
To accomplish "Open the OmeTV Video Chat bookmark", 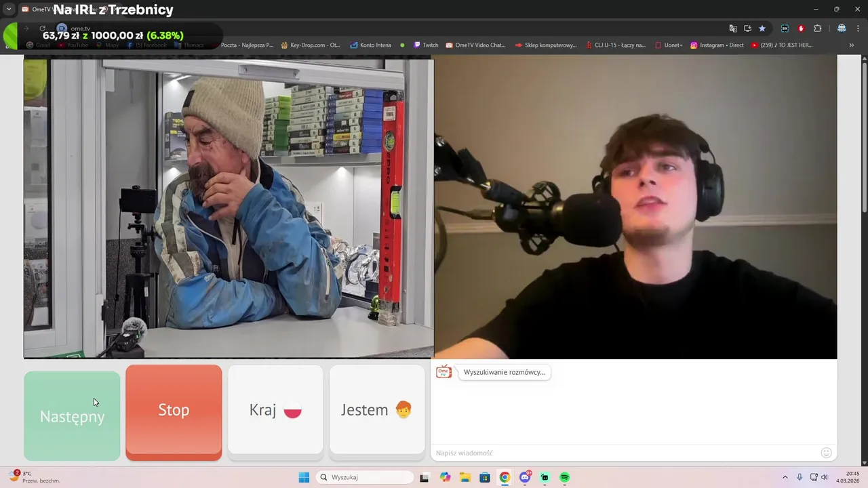I will [475, 45].
